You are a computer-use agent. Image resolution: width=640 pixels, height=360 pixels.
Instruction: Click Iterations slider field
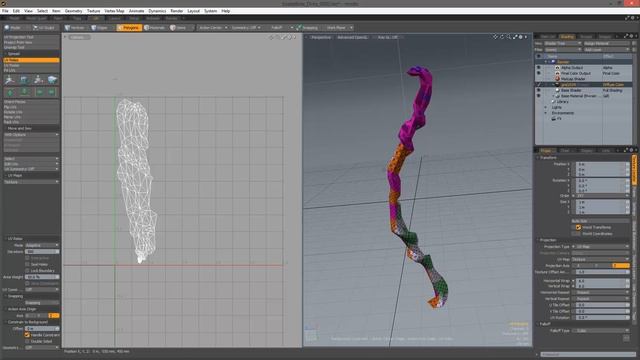point(42,252)
